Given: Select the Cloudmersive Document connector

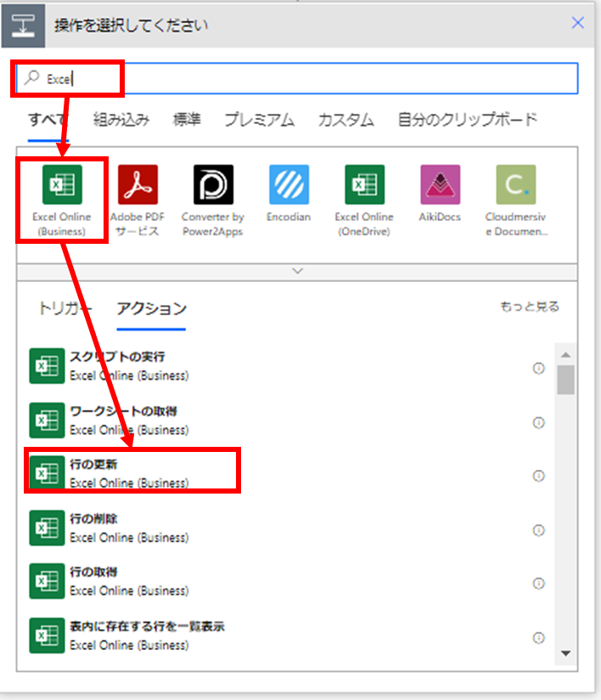Looking at the screenshot, I should coord(516,184).
